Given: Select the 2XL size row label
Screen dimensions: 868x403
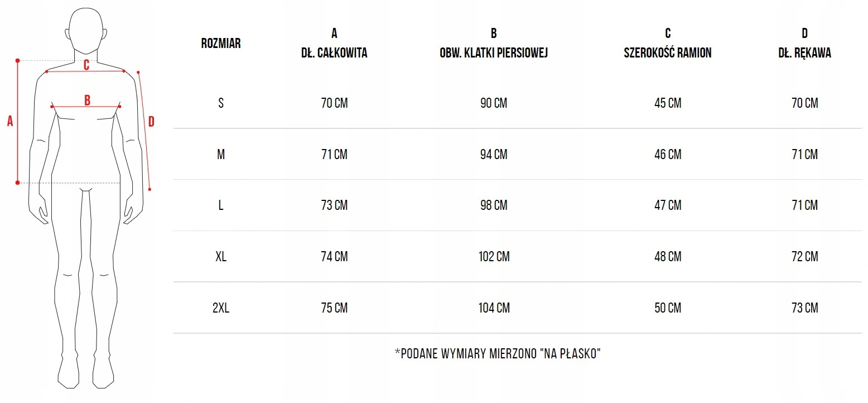Looking at the screenshot, I should 221,308.
